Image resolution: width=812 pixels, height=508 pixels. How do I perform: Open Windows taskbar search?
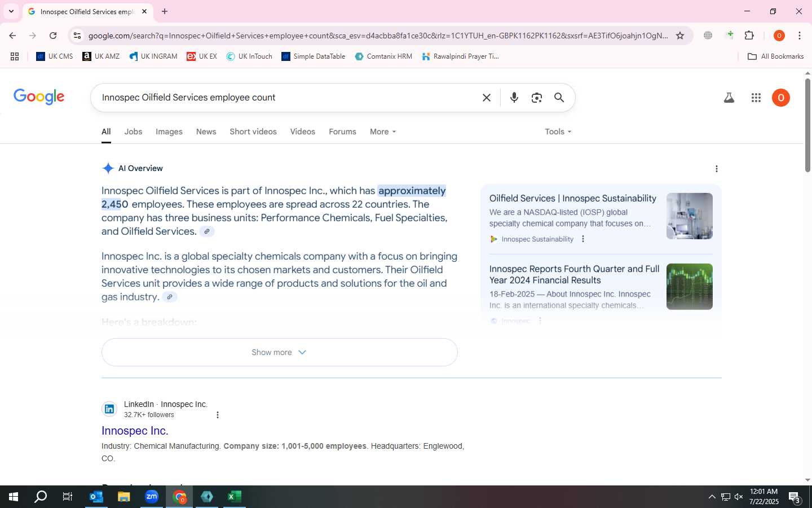click(41, 497)
